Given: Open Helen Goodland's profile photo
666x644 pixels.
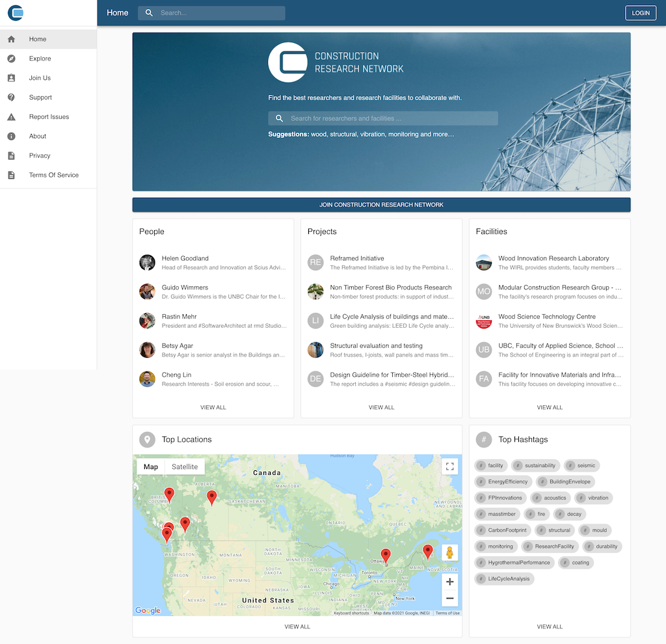Looking at the screenshot, I should point(148,263).
